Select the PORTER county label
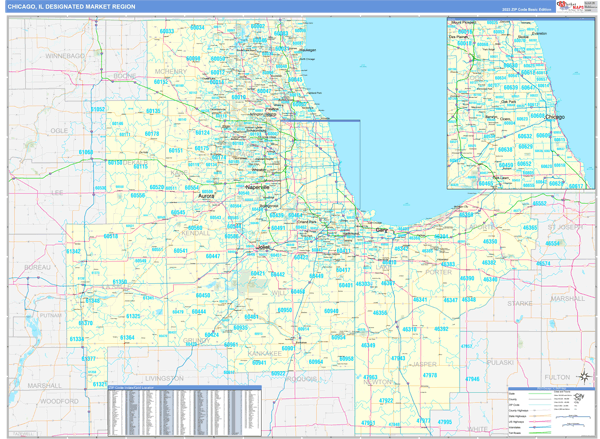This screenshot has height=439, width=600. pos(439,272)
